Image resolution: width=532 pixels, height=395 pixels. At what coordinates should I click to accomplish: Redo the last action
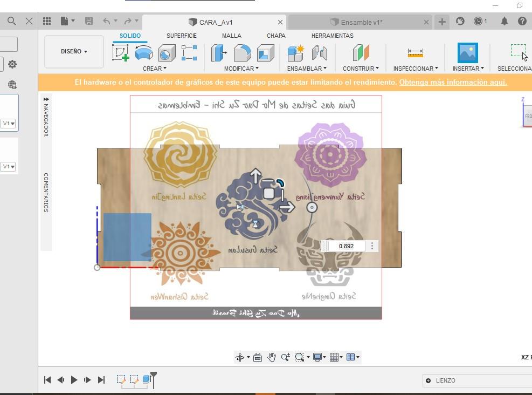(x=128, y=22)
